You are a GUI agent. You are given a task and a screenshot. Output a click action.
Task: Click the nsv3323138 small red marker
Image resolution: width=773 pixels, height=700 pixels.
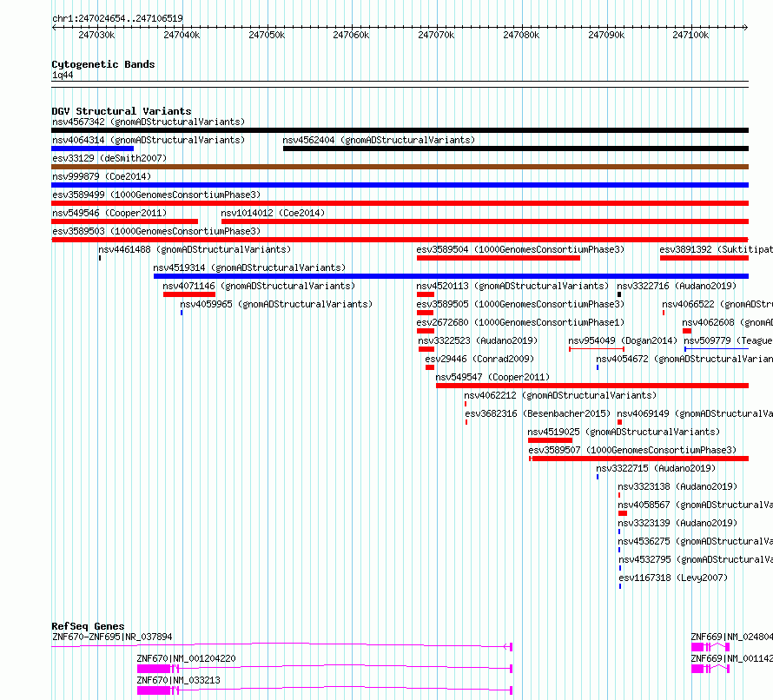click(x=619, y=495)
